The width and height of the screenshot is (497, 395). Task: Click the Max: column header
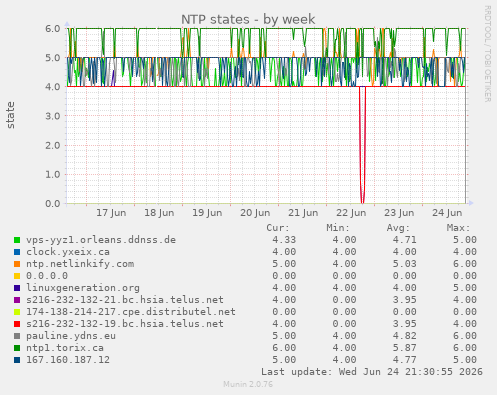[x=458, y=228]
